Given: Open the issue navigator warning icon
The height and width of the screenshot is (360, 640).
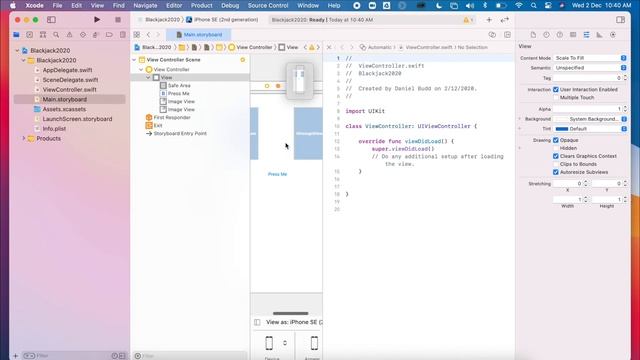Looking at the screenshot, I should (x=69, y=35).
